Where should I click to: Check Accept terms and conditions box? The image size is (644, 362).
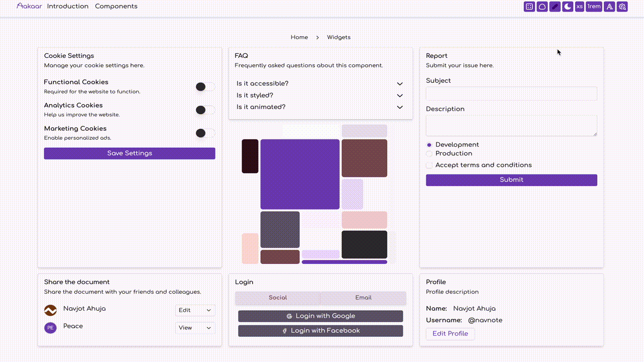(x=429, y=165)
